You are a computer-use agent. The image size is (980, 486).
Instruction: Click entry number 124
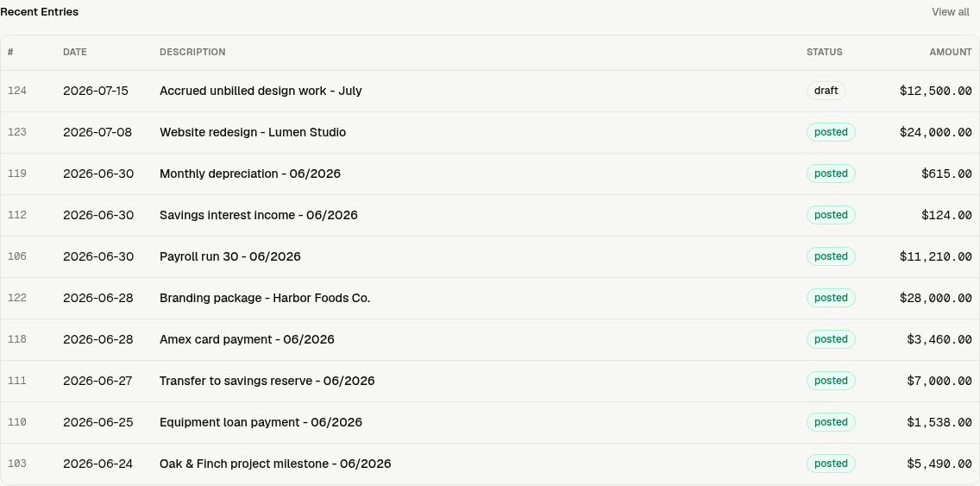tap(17, 91)
